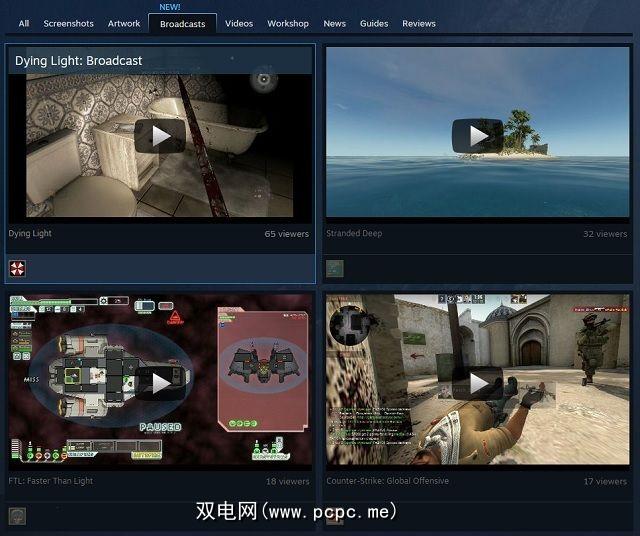Play the Dying Light broadcast
The height and width of the screenshot is (536, 640).
(160, 136)
